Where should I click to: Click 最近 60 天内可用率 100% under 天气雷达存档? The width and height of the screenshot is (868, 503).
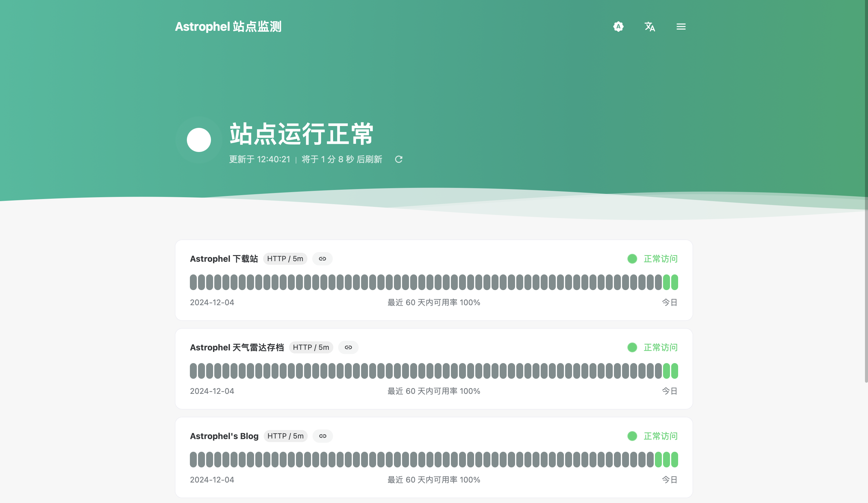(x=434, y=391)
